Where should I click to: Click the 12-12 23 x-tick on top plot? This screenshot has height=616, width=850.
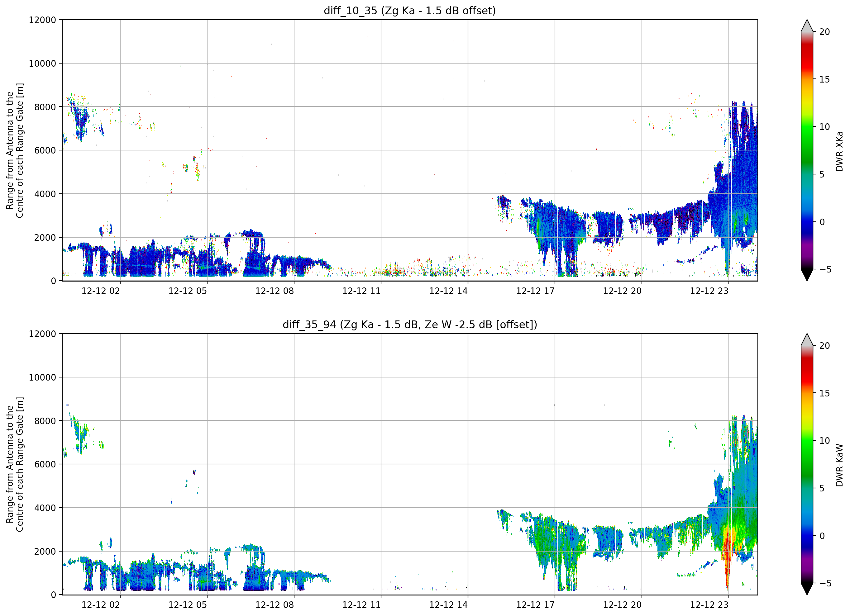[709, 291]
